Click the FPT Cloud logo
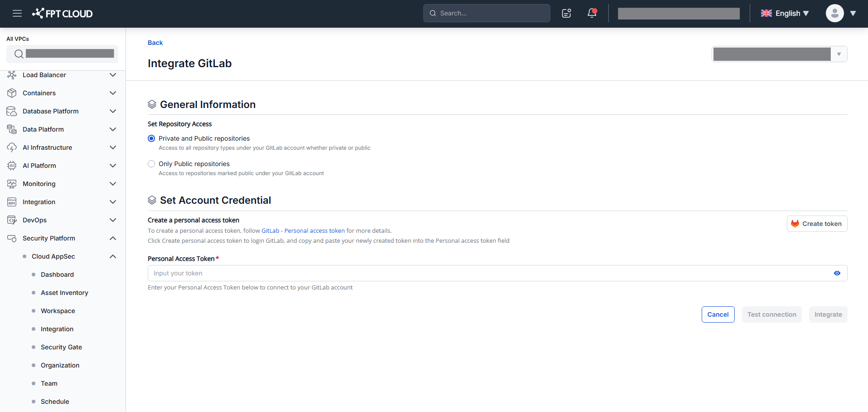Screen dimensions: 868x412 (62, 13)
